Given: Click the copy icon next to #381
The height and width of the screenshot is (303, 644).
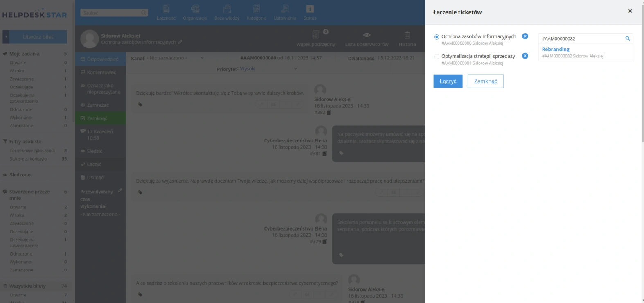Looking at the screenshot, I should [x=324, y=154].
